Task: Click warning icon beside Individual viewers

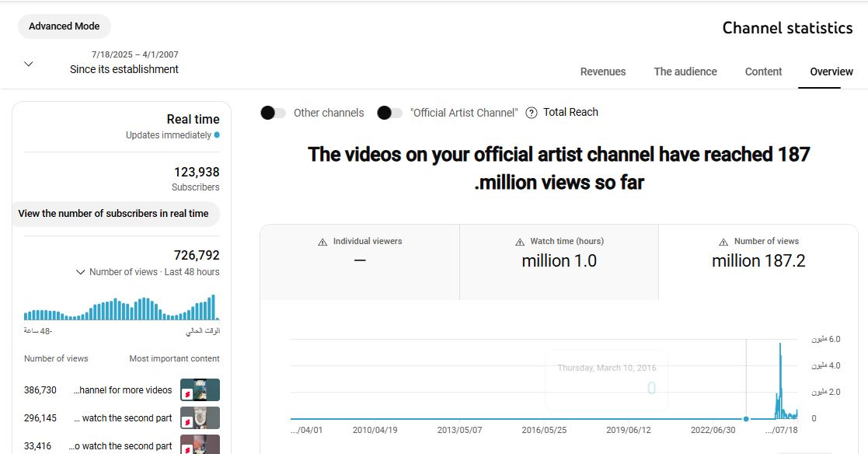Action: pyautogui.click(x=322, y=242)
